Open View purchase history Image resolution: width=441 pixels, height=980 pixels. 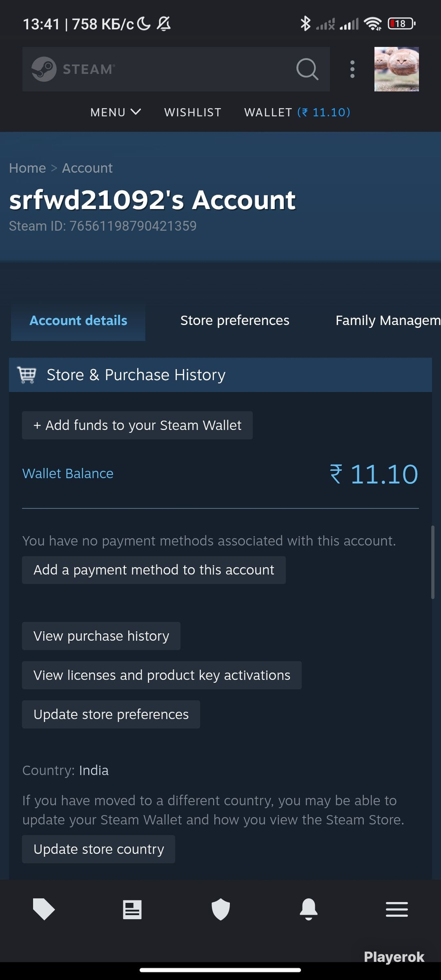(101, 636)
